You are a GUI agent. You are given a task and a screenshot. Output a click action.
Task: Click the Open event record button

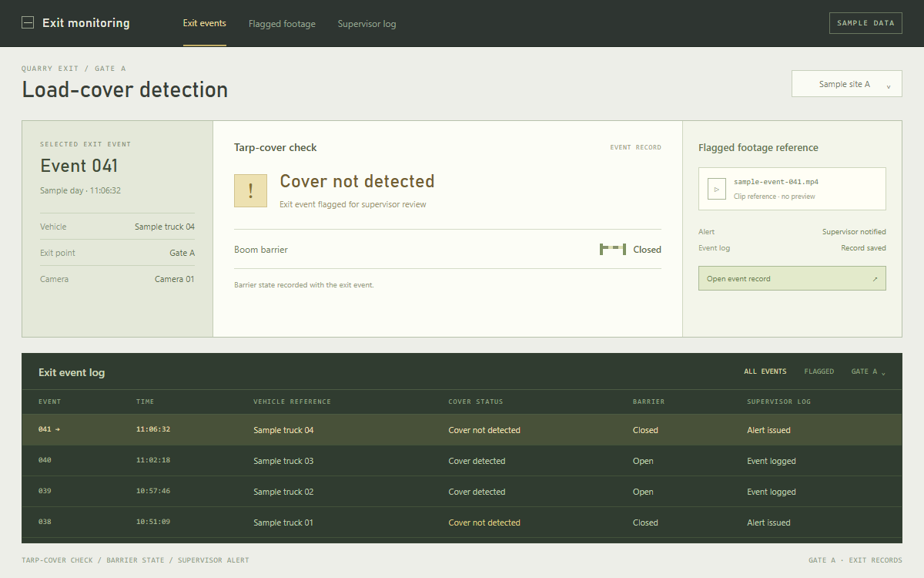(792, 278)
